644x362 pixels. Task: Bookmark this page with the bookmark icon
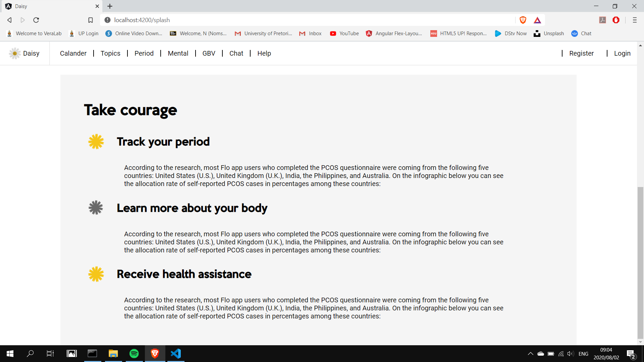[x=91, y=20]
